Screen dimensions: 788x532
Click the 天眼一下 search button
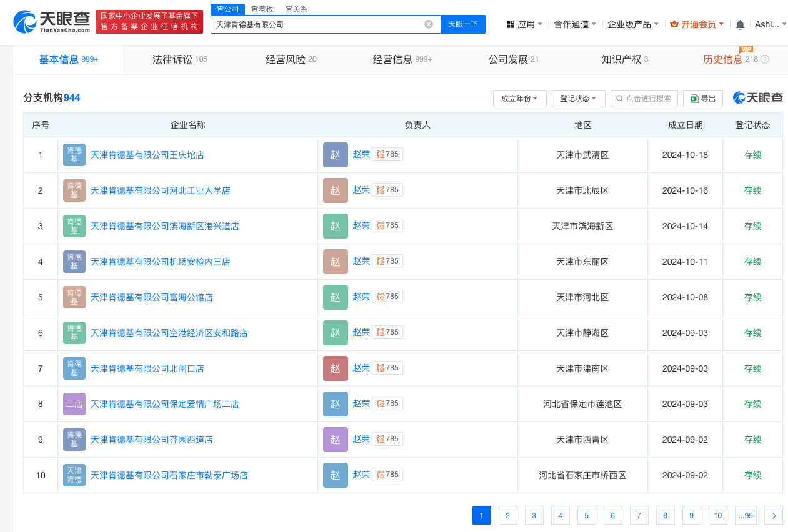coord(462,24)
